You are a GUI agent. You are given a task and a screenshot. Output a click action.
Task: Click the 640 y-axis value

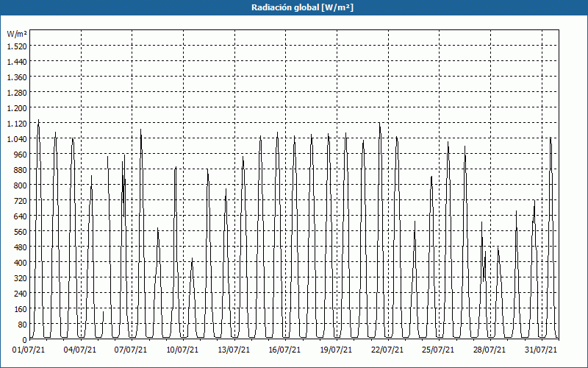(21, 216)
